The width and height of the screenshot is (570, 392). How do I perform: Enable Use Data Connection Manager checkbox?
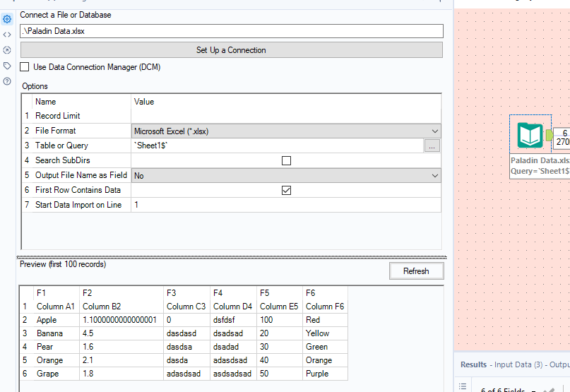[x=25, y=67]
